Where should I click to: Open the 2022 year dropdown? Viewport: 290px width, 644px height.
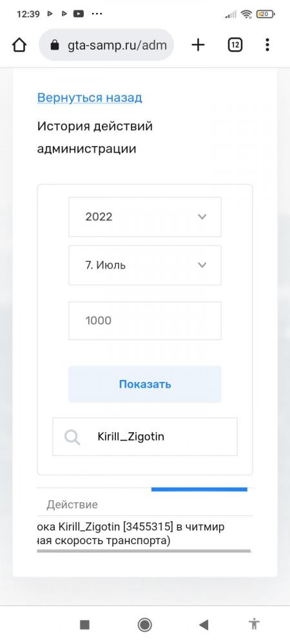tap(145, 217)
